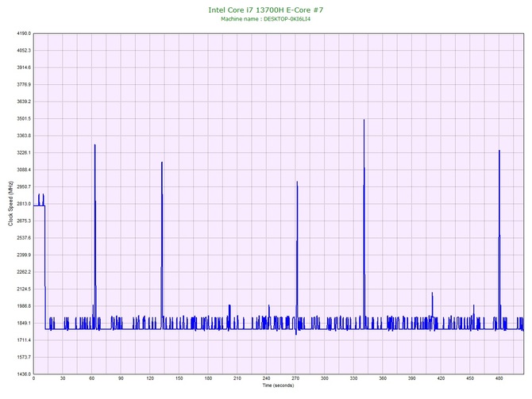Image resolution: width=532 pixels, height=399 pixels.
Task: Click the y-axis value 2262.2
Action: click(24, 272)
